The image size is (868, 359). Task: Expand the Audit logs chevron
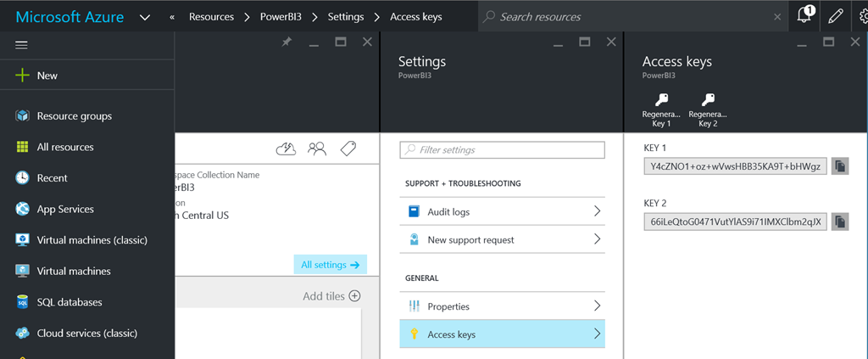(x=597, y=211)
